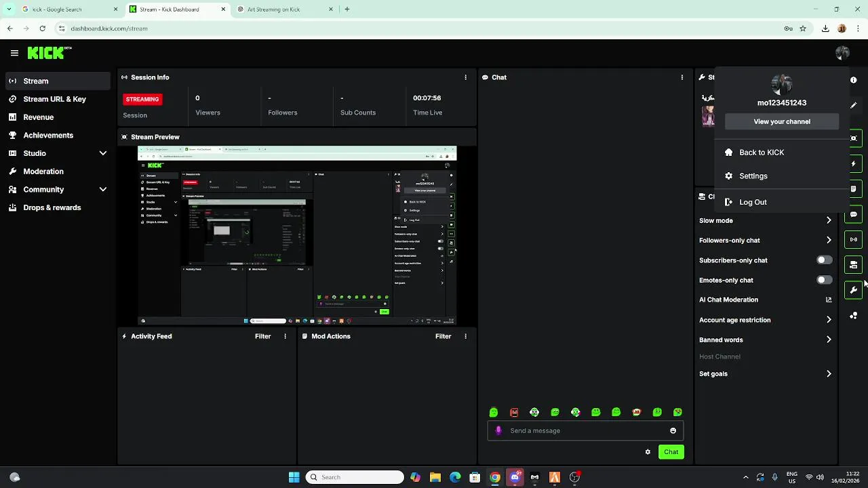
Task: Open the Mod Actions Filter dropdown
Action: coord(443,336)
